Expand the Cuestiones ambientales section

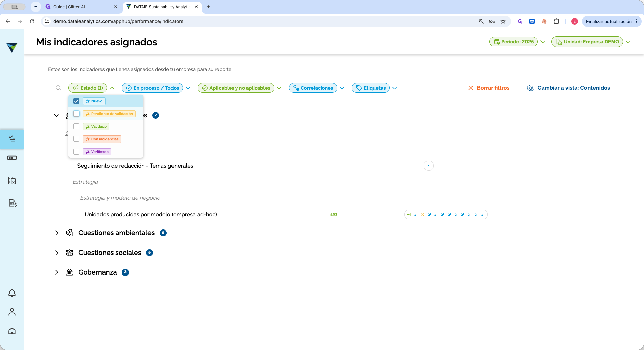(57, 233)
